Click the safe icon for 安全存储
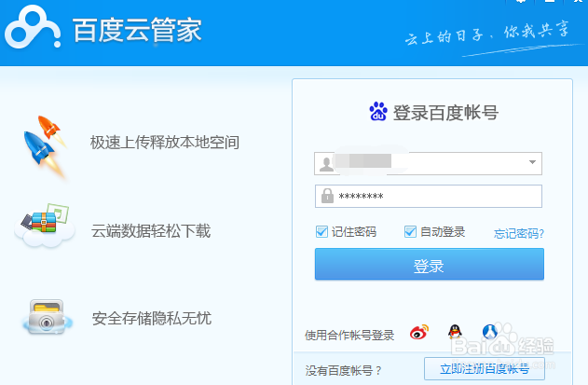This screenshot has width=588, height=385. [47, 317]
